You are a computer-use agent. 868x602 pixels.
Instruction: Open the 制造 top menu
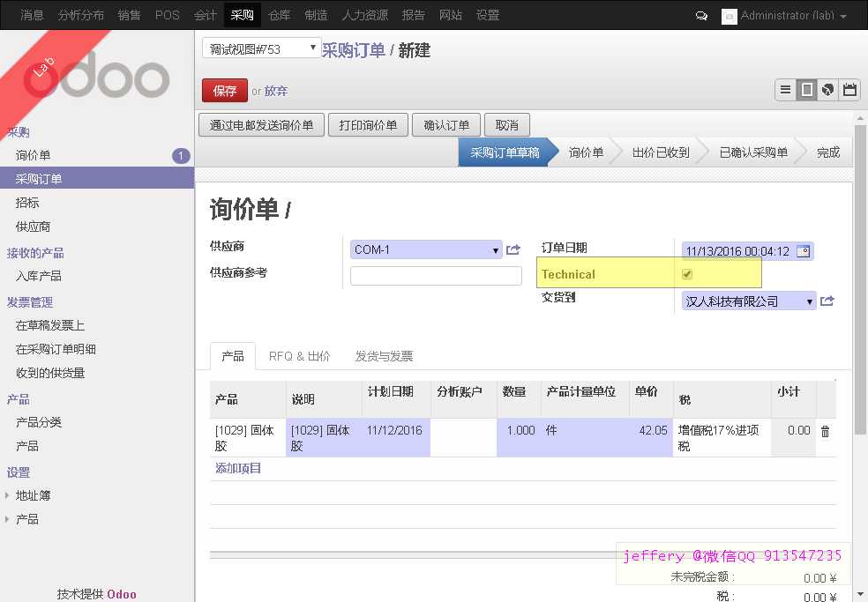(x=316, y=15)
